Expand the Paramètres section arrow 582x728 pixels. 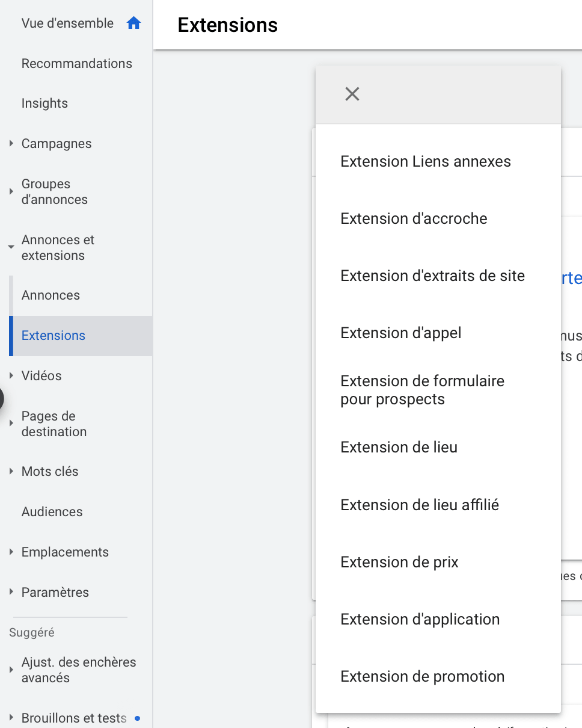coord(11,592)
